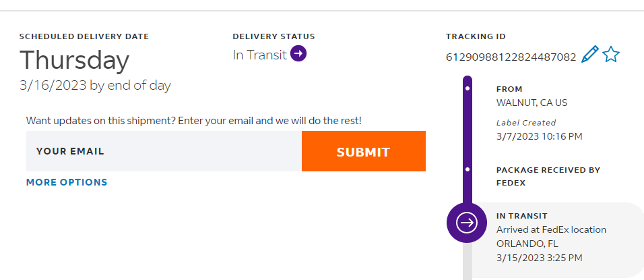Click the In Transit delivery status text
The image size is (644, 280).
(260, 55)
